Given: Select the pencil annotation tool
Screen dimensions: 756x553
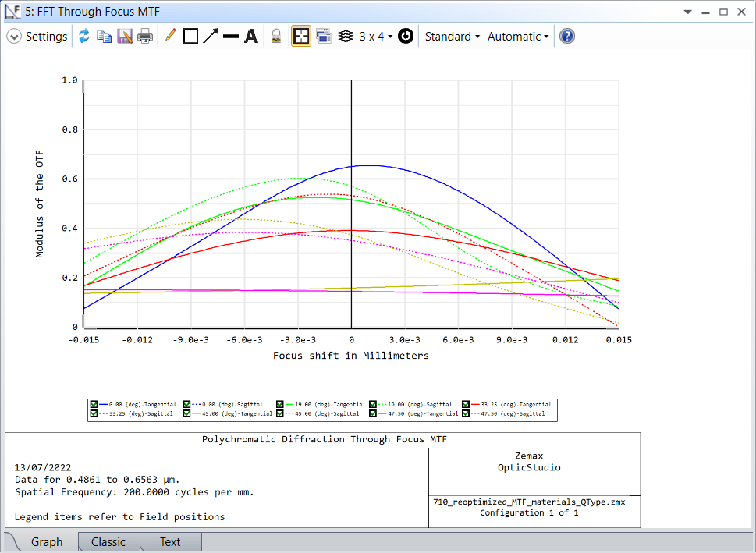Looking at the screenshot, I should (171, 37).
